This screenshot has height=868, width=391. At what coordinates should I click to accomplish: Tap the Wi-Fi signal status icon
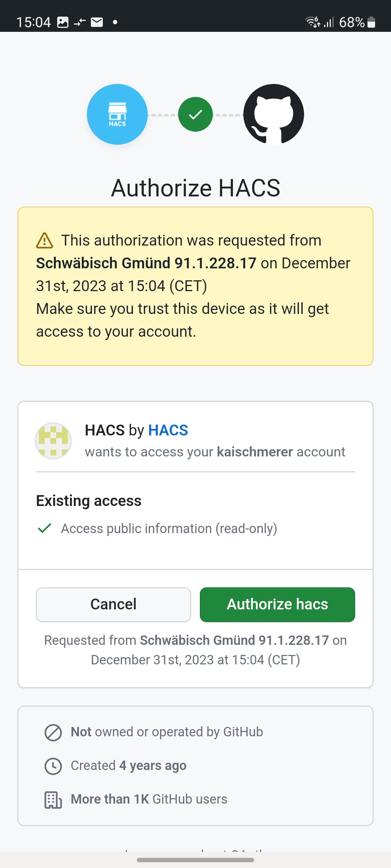(x=312, y=22)
